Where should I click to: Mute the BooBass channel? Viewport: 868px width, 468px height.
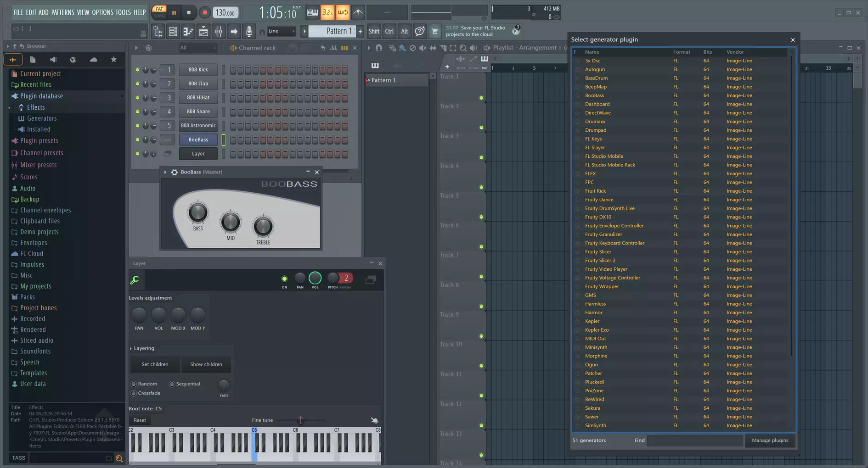137,140
